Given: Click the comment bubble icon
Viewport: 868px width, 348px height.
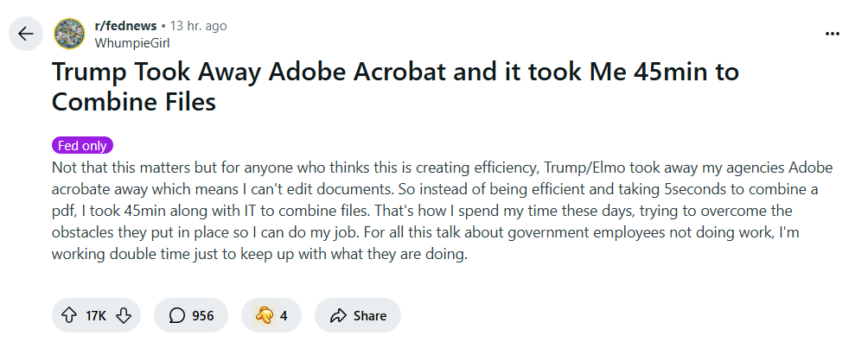Looking at the screenshot, I should (176, 316).
